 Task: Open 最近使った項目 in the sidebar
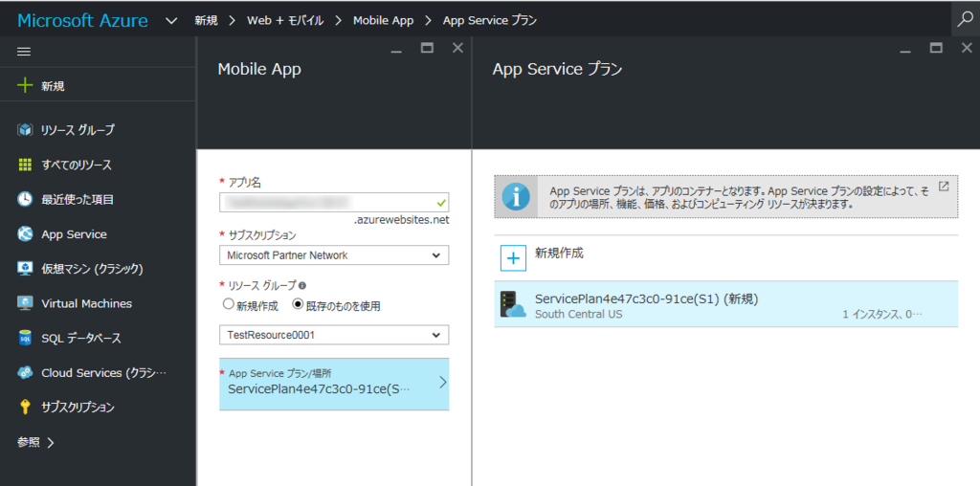(78, 200)
